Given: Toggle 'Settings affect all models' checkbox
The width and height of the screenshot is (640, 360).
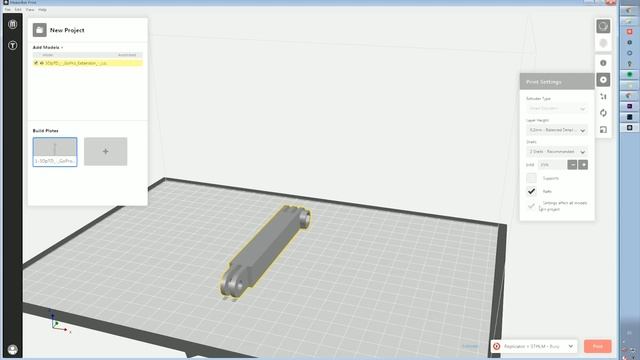Looking at the screenshot, I should click(x=531, y=206).
